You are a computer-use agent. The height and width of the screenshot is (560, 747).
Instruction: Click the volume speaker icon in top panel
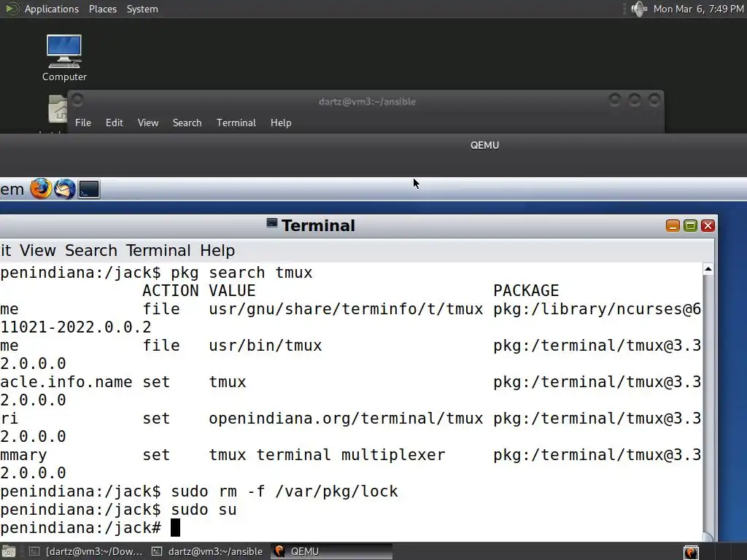click(x=638, y=9)
